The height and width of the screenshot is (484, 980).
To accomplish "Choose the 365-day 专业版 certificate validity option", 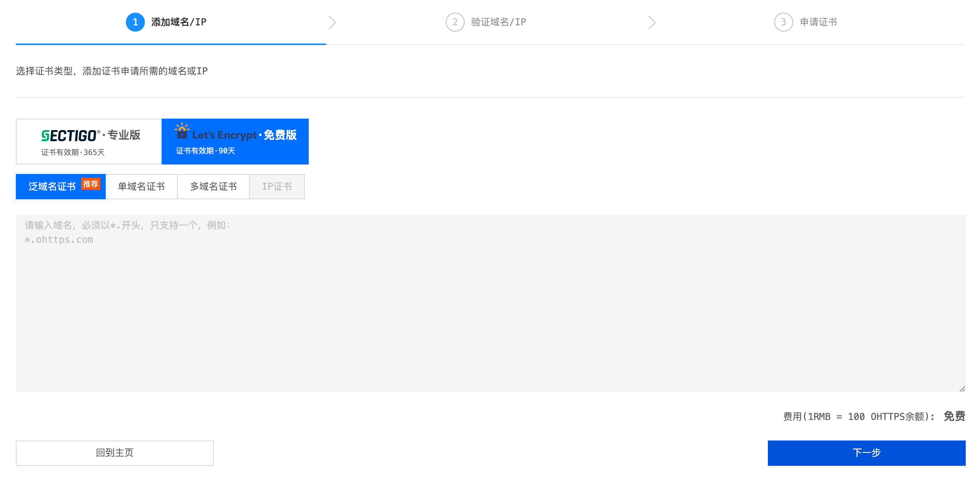I will (89, 142).
